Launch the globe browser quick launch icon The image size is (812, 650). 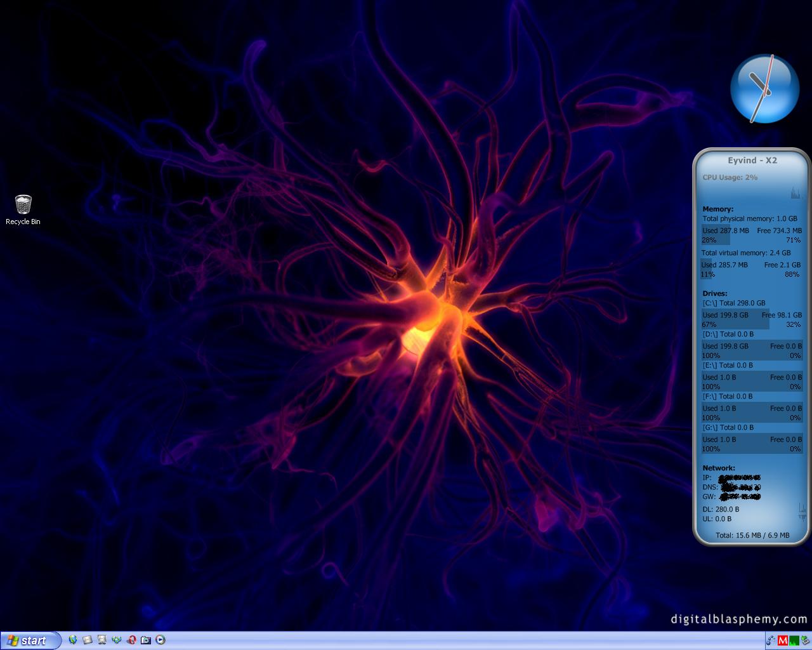73,640
